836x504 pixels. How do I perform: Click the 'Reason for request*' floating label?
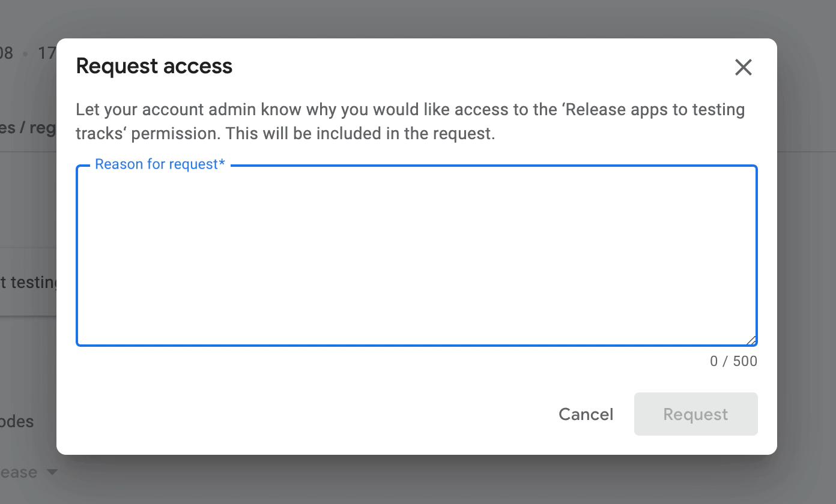coord(160,164)
